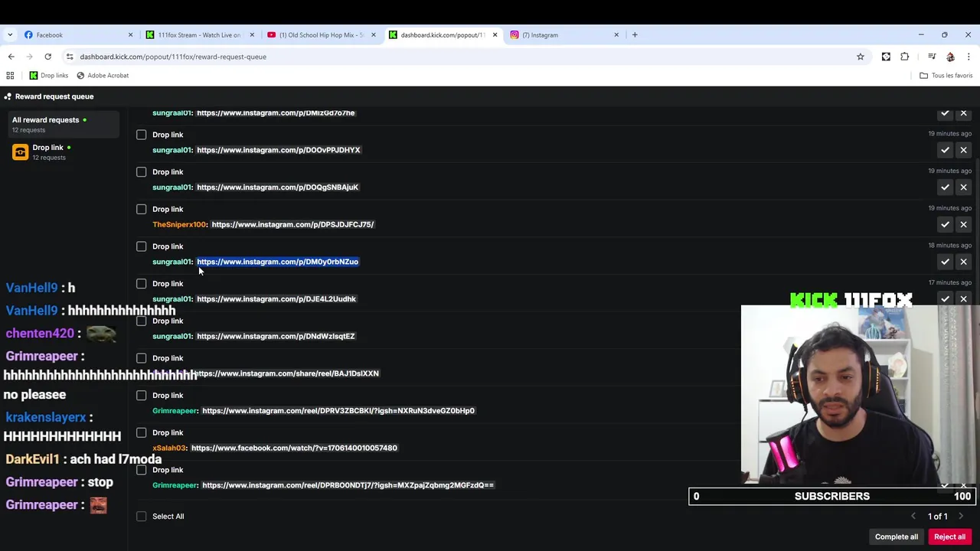The height and width of the screenshot is (551, 980).
Task: Open the DOOvPPJDHYX Instagram link
Action: point(278,150)
